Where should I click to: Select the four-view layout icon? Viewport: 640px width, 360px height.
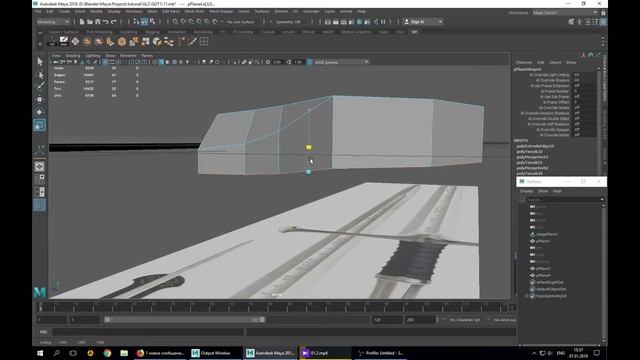click(40, 179)
